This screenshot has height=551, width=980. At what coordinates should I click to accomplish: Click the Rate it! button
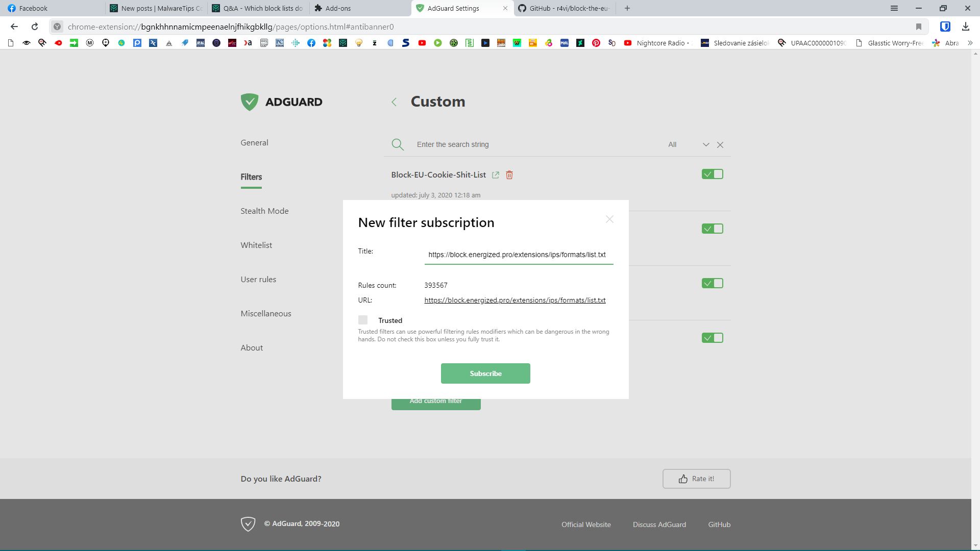point(697,479)
